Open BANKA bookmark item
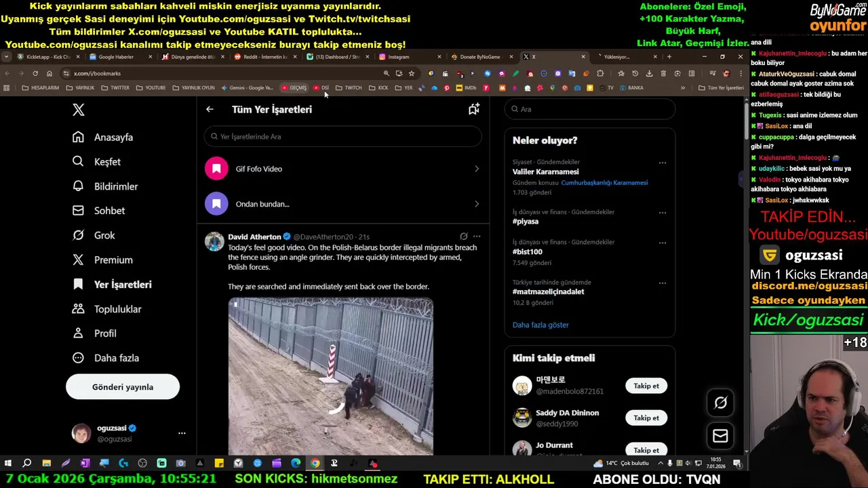 (631, 87)
